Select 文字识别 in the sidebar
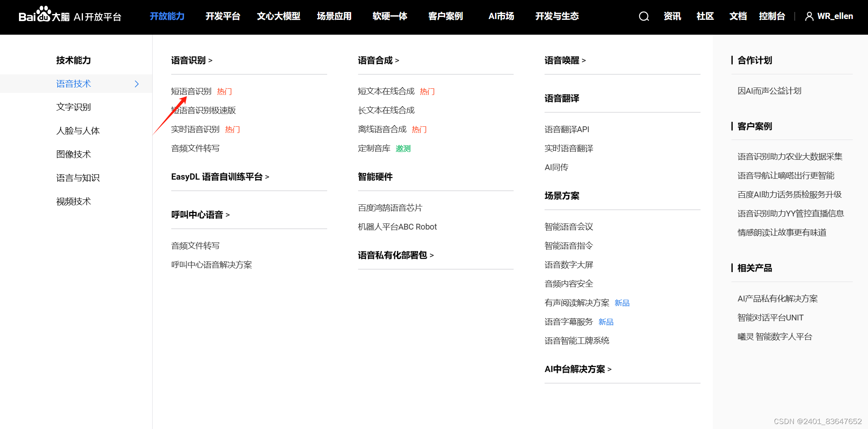Screen dimensions: 868x429 73,107
